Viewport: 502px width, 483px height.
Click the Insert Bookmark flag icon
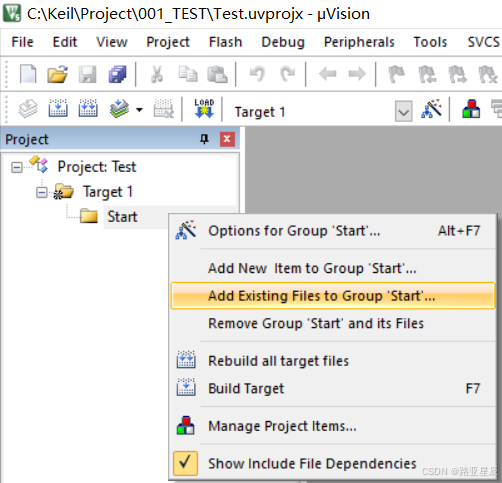point(397,74)
